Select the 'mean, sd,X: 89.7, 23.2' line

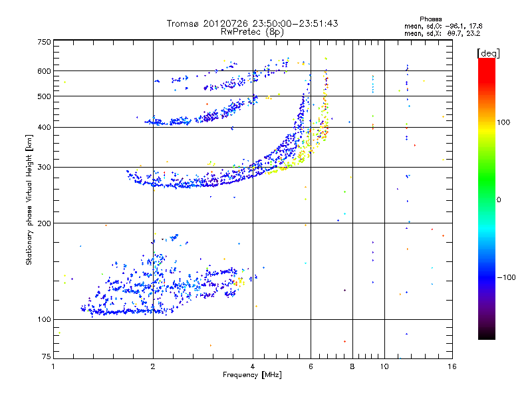point(442,33)
